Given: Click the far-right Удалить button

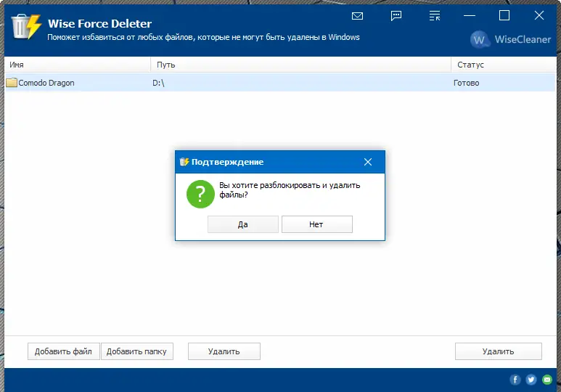Looking at the screenshot, I should click(x=499, y=351).
